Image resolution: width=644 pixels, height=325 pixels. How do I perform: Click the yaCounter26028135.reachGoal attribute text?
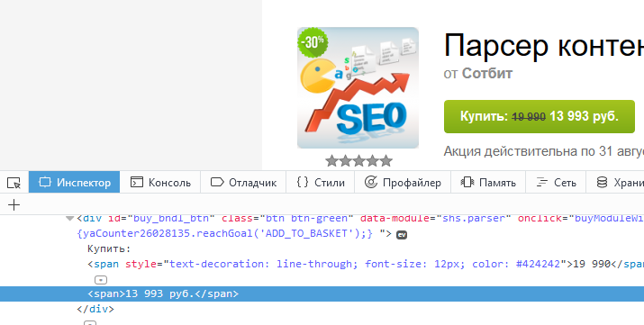tap(224, 233)
